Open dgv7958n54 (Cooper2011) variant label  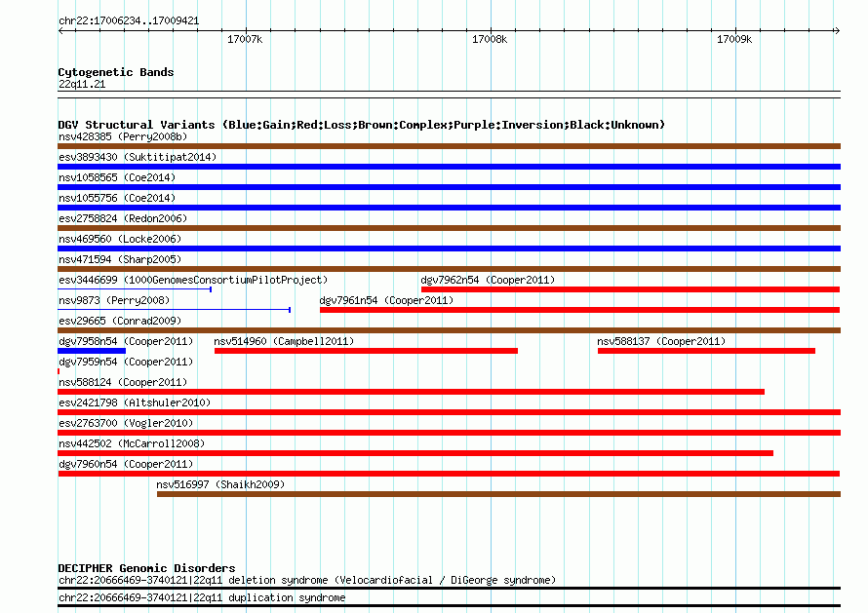[x=126, y=341]
